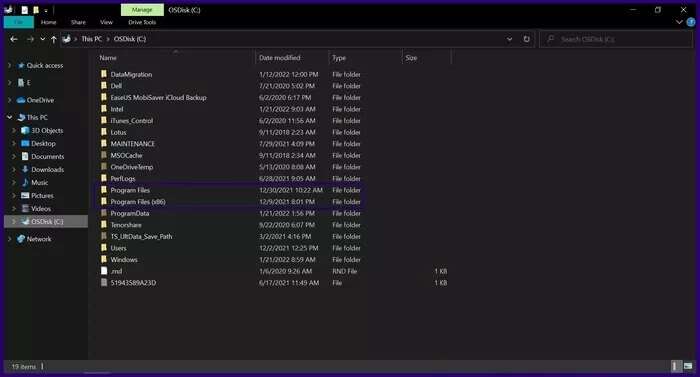This screenshot has width=700, height=377.
Task: Click the .rnd file icon
Action: point(104,271)
